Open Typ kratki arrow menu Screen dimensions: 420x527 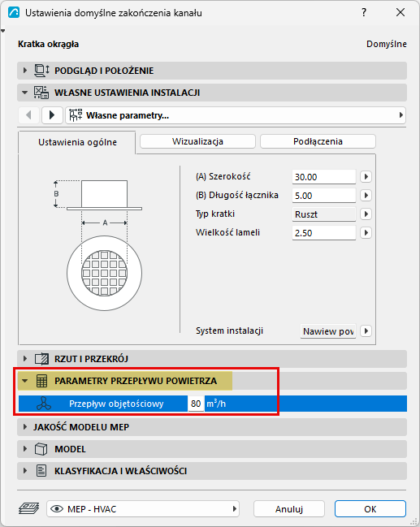point(366,214)
